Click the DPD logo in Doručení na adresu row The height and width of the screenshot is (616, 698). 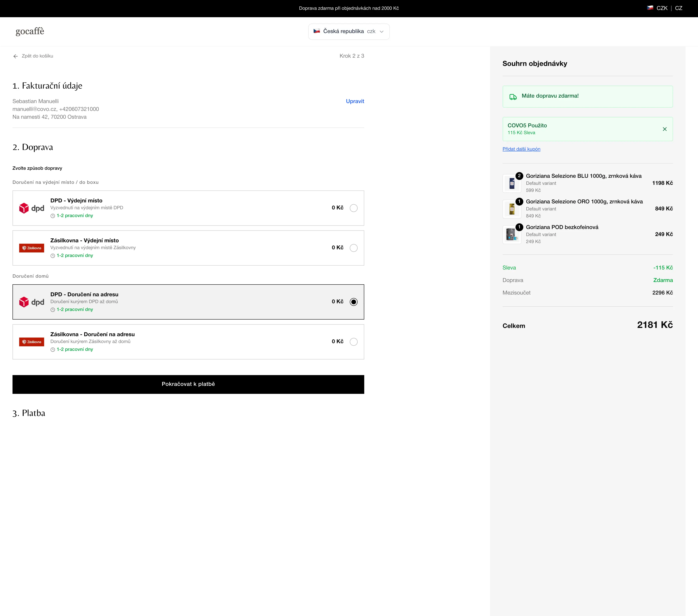pos(32,302)
